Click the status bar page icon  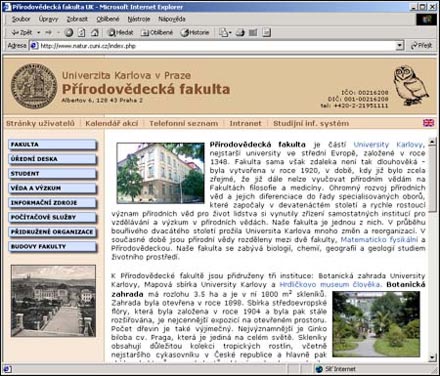pos(7,369)
